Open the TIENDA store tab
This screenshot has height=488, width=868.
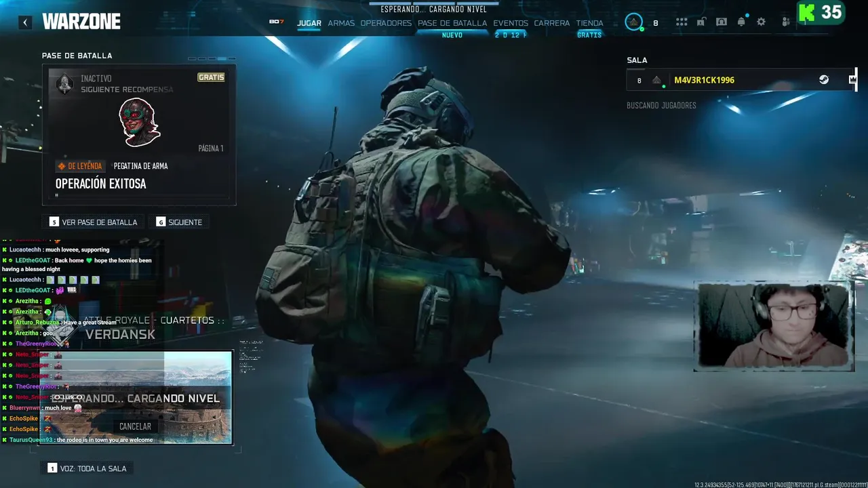[x=589, y=23]
